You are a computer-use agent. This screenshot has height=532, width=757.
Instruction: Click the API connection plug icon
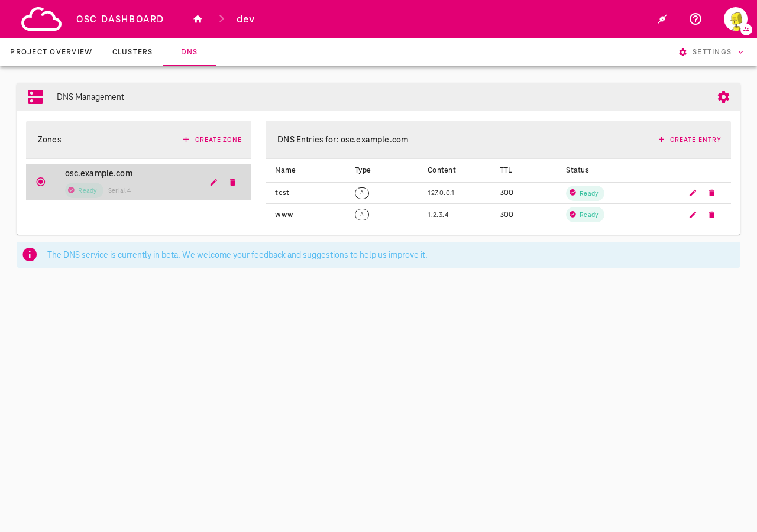pyautogui.click(x=661, y=18)
